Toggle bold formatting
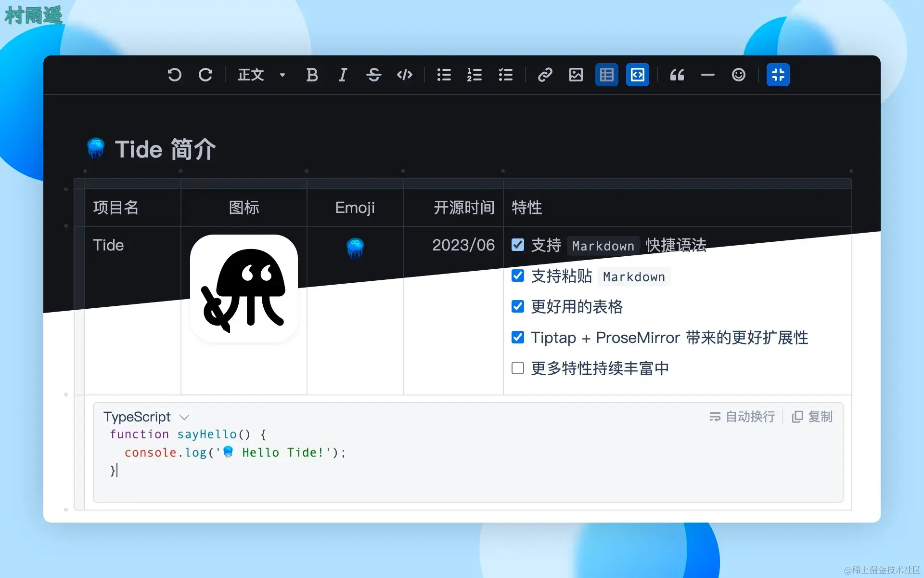The image size is (924, 578). click(312, 75)
